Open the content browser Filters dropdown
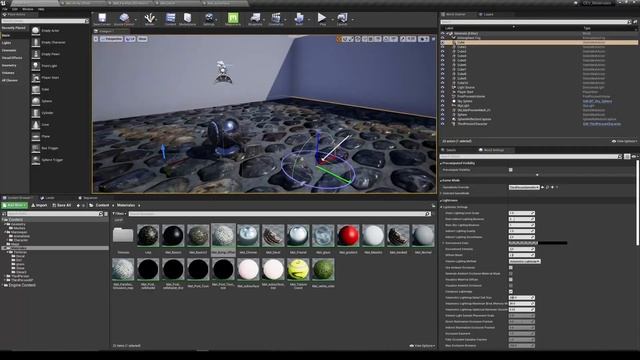The width and height of the screenshot is (640, 360). click(x=119, y=214)
